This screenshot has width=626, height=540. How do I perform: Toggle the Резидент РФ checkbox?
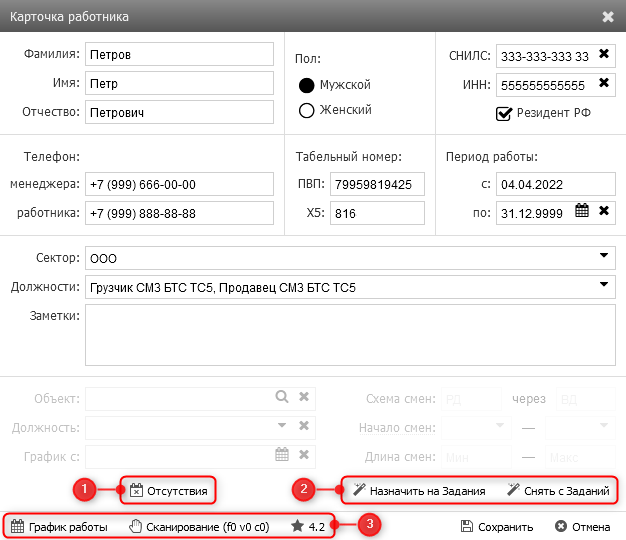tap(504, 113)
